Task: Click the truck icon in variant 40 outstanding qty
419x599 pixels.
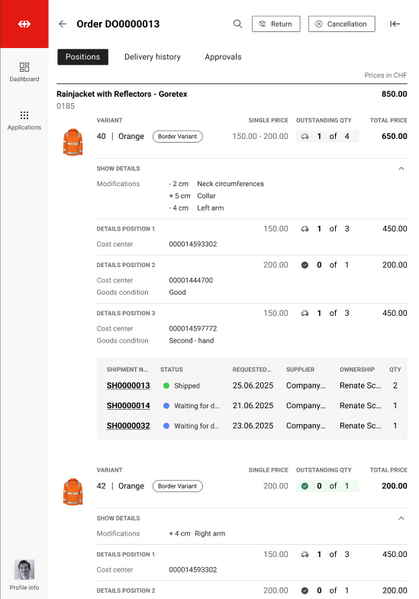Action: 304,136
